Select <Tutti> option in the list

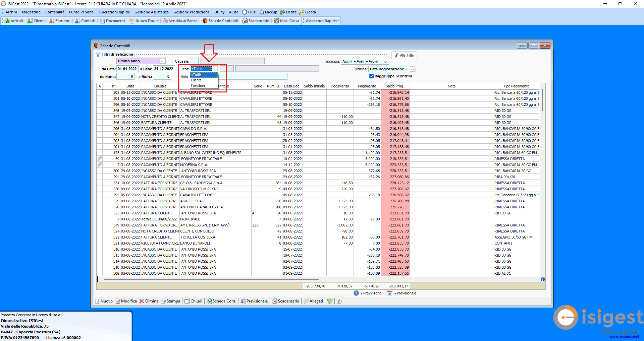pos(204,75)
